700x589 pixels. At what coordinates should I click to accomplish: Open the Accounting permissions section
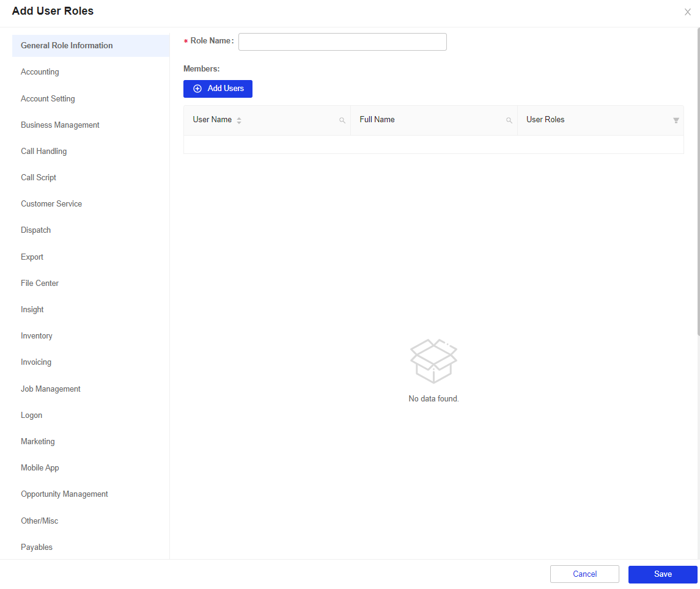40,71
